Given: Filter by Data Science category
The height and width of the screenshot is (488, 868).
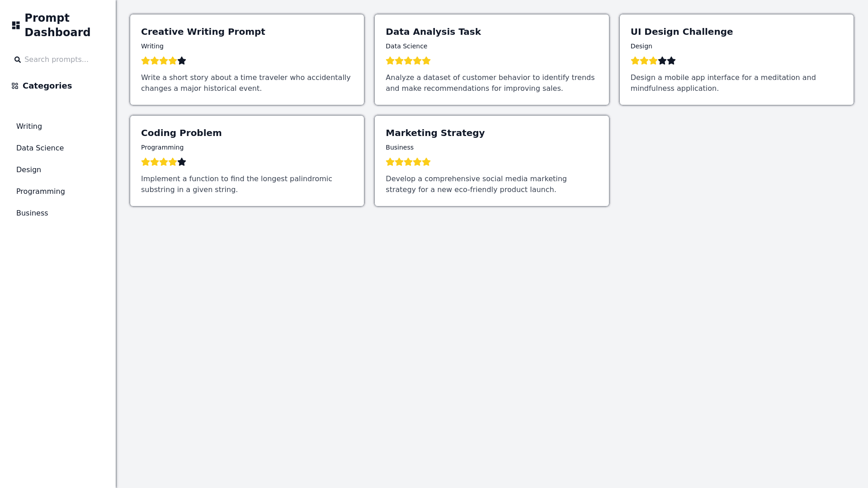Looking at the screenshot, I should tap(40, 148).
